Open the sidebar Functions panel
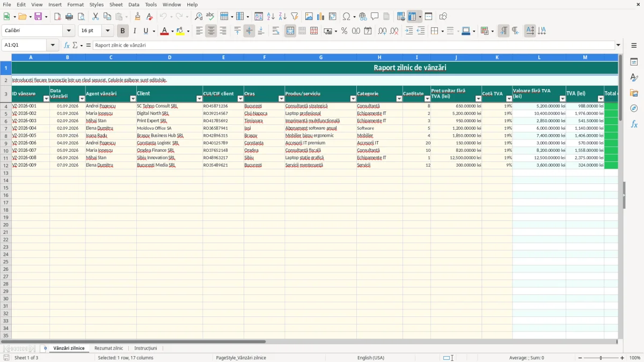Viewport: 644px width, 362px height. [x=634, y=124]
